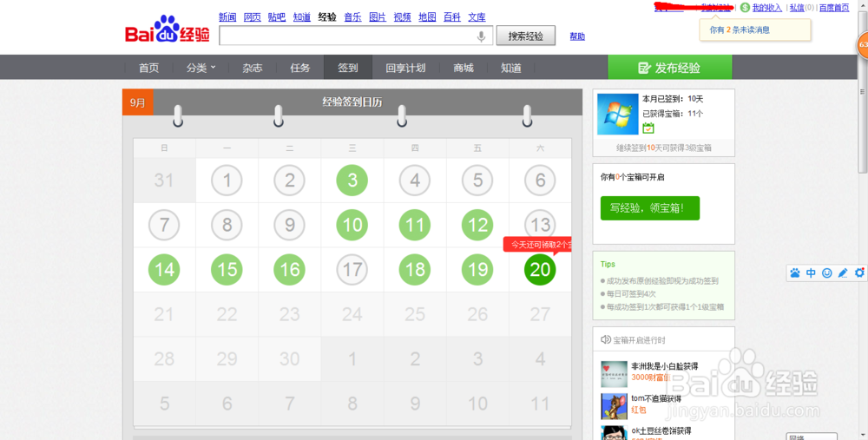The image size is (868, 440).
Task: Click calendar day 10 green circle
Action: 352,225
